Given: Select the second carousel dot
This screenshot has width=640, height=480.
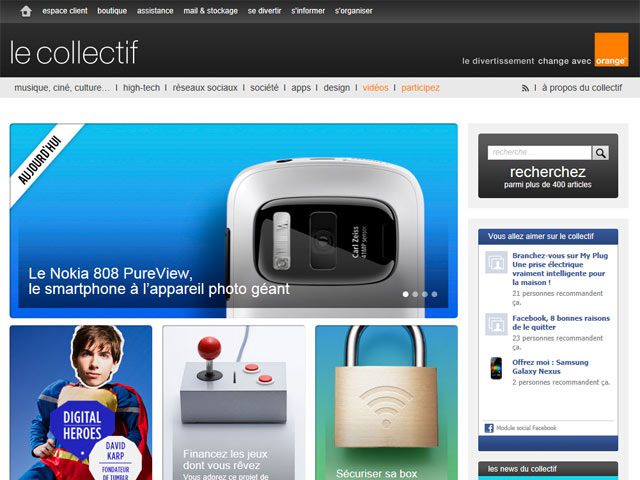Looking at the screenshot, I should (x=415, y=294).
